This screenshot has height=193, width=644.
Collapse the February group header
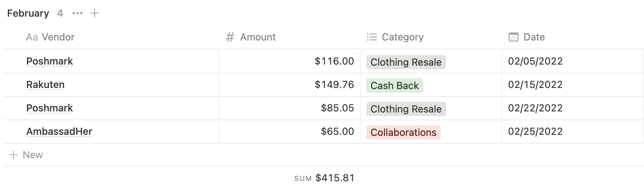[28, 13]
